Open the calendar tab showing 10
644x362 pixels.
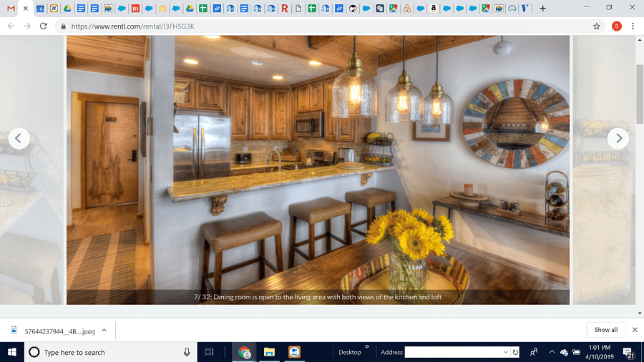pyautogui.click(x=40, y=8)
